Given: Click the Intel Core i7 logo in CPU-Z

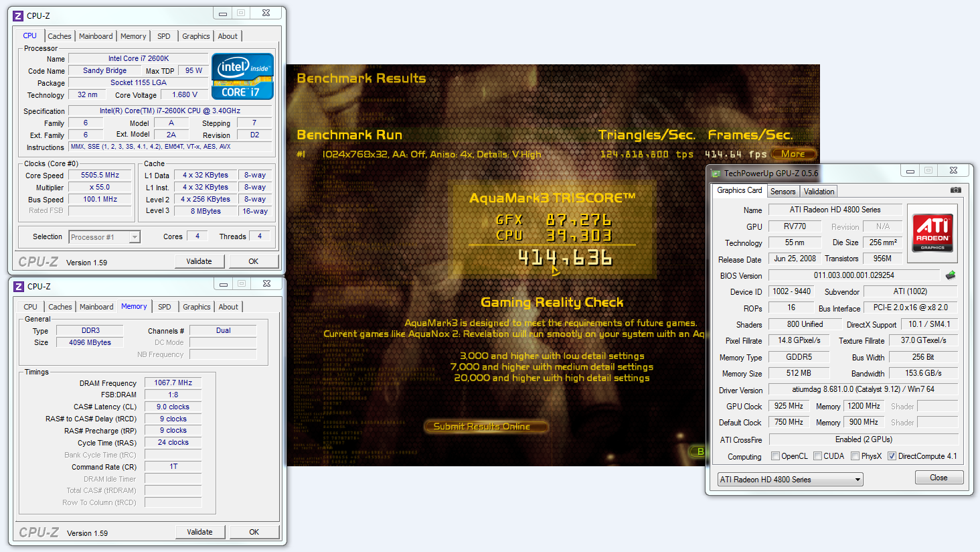Looking at the screenshot, I should [242, 76].
